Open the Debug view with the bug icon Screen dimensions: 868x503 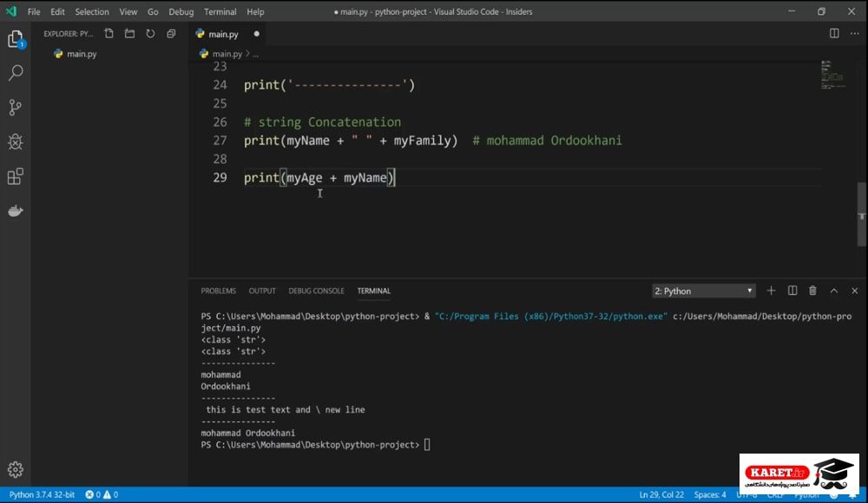tap(16, 142)
